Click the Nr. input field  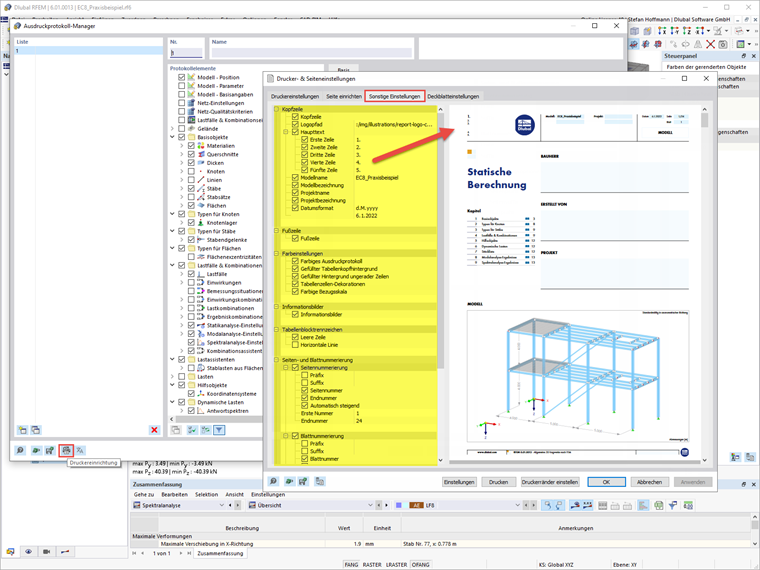pos(186,52)
